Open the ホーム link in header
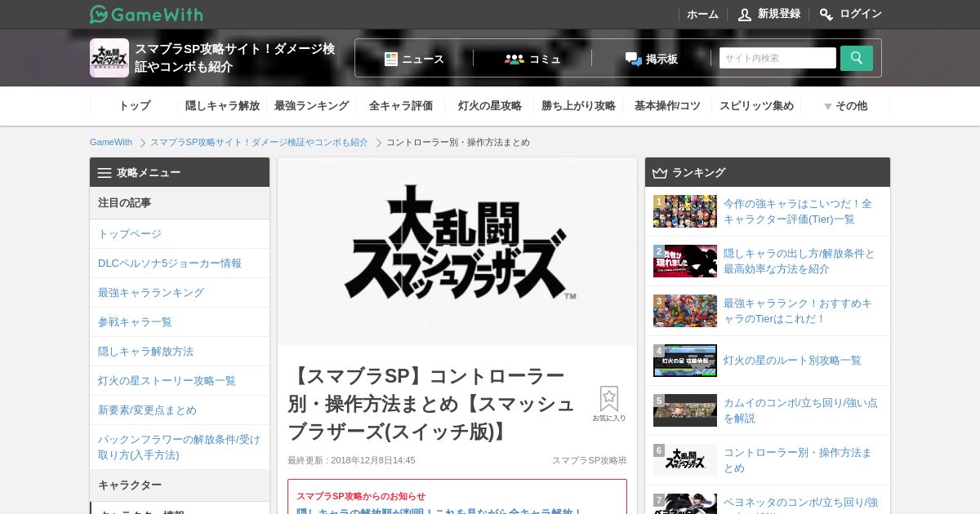 (702, 14)
